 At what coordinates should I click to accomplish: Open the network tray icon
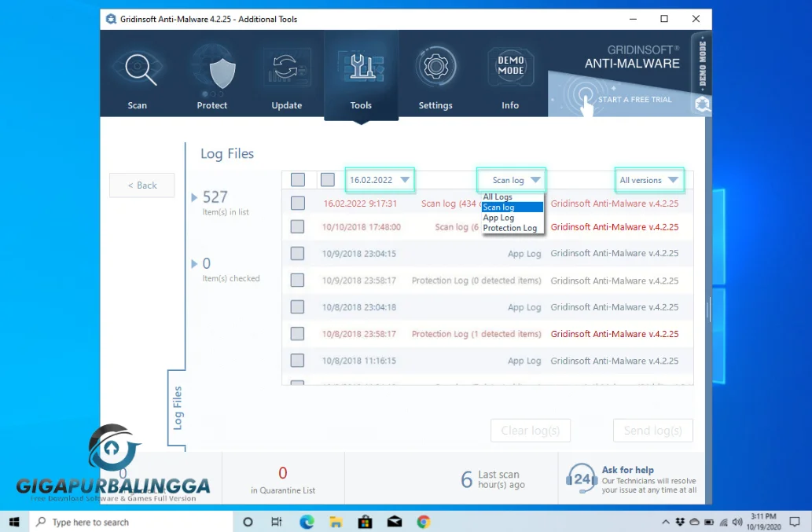pos(723,522)
